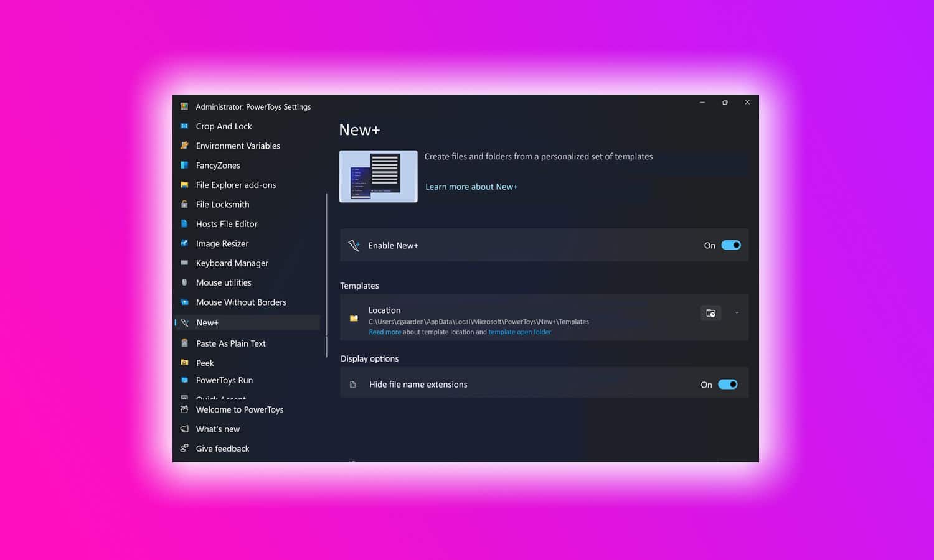Click the Enable New+ row icon
Image resolution: width=934 pixels, height=560 pixels.
coord(354,245)
